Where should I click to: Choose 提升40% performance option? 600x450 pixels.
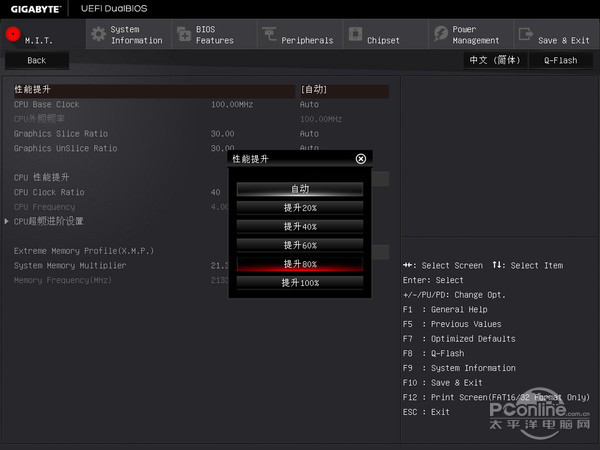pos(300,227)
